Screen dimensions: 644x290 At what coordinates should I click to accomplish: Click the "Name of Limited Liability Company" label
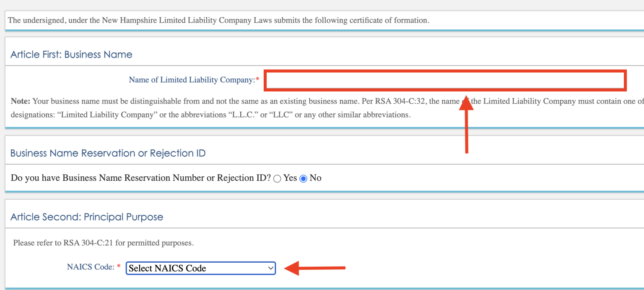[x=192, y=80]
